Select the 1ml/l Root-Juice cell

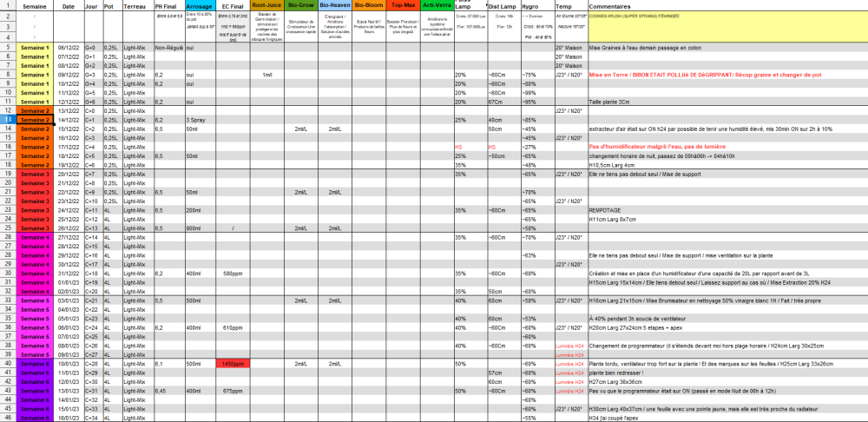pos(266,75)
